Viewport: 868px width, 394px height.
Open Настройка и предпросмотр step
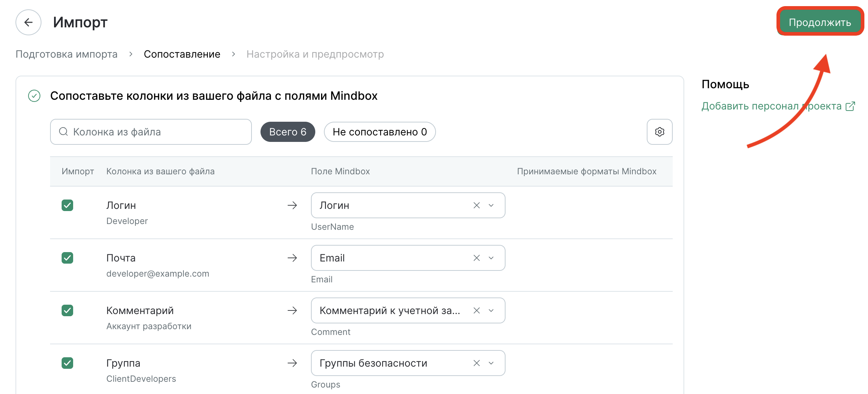(x=315, y=54)
